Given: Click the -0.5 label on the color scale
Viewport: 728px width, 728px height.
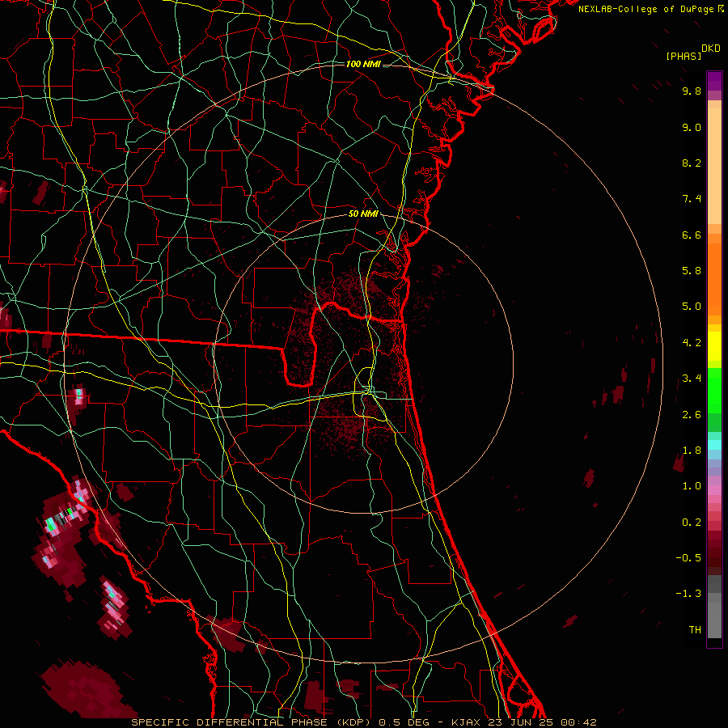Looking at the screenshot, I should tap(688, 558).
